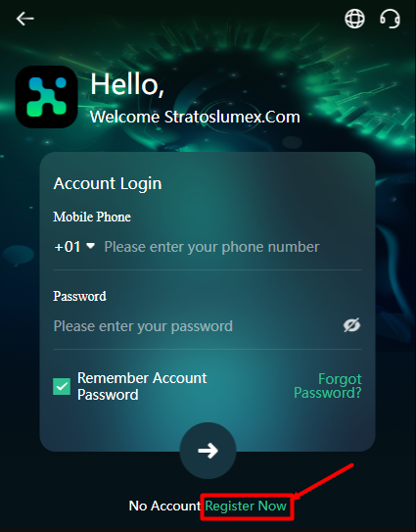416x532 pixels.
Task: Expand the +01 country code dropdown arrow
Action: pos(90,245)
